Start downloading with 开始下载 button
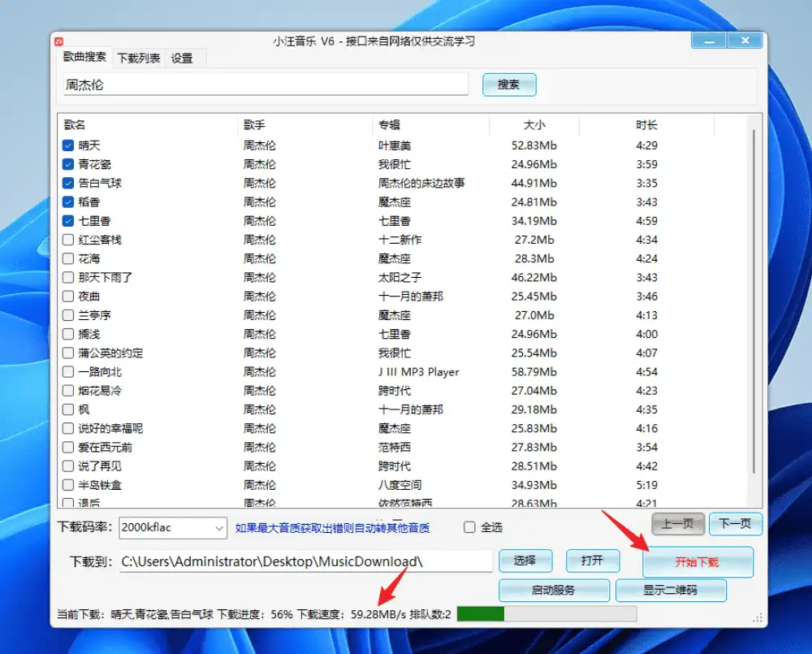This screenshot has width=812, height=654. 698,562
